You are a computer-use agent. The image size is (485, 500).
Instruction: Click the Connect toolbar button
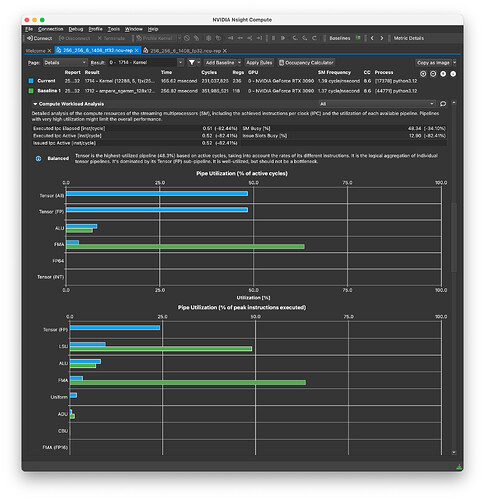[39, 38]
